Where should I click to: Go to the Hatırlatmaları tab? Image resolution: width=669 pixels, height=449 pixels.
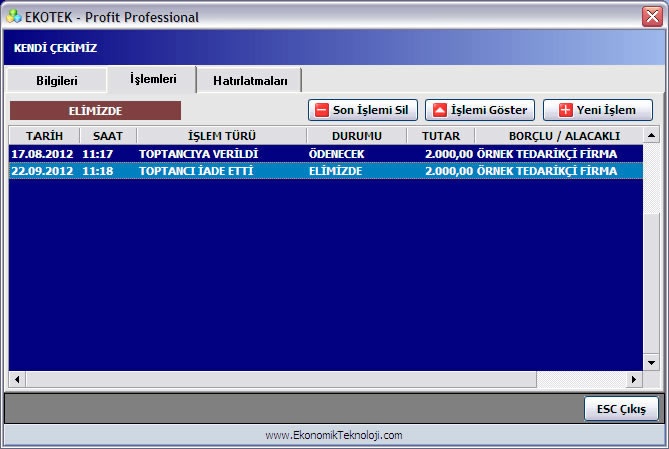point(250,80)
